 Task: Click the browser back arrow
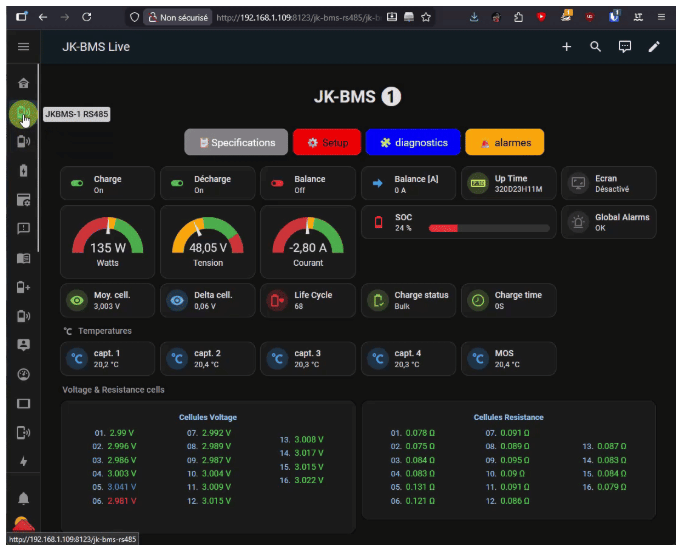(x=43, y=17)
